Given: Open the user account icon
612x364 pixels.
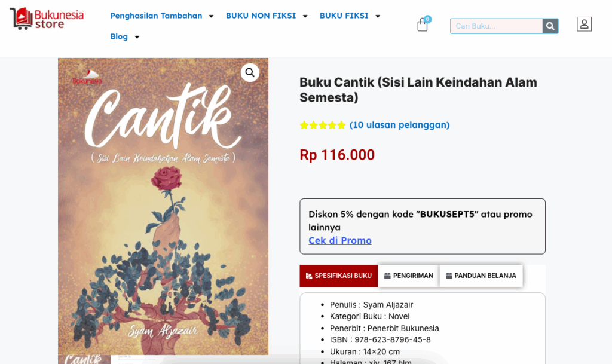Looking at the screenshot, I should point(584,24).
